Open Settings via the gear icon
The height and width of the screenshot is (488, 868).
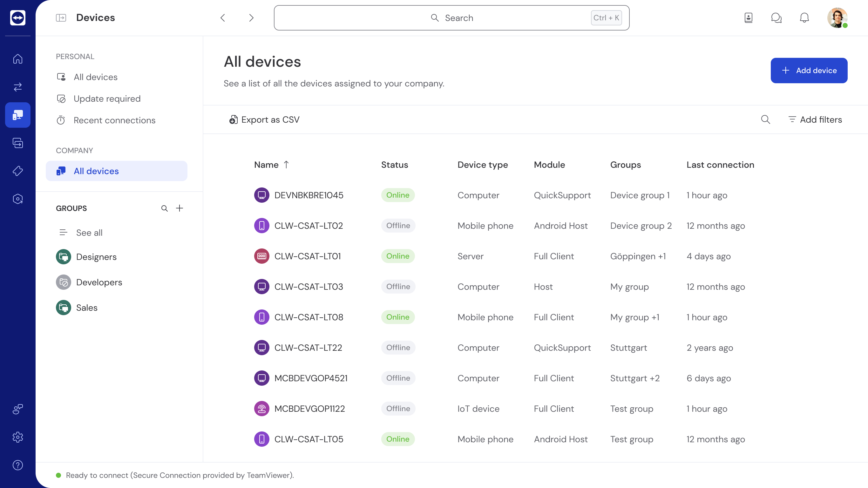click(x=17, y=437)
